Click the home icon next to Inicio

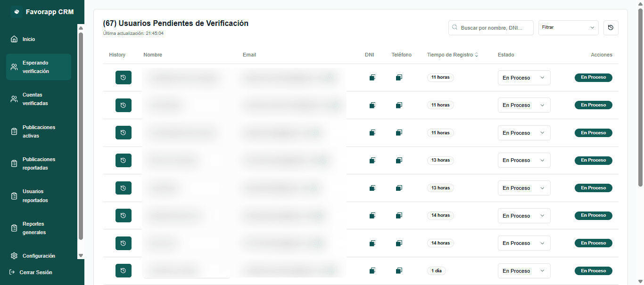(14, 39)
